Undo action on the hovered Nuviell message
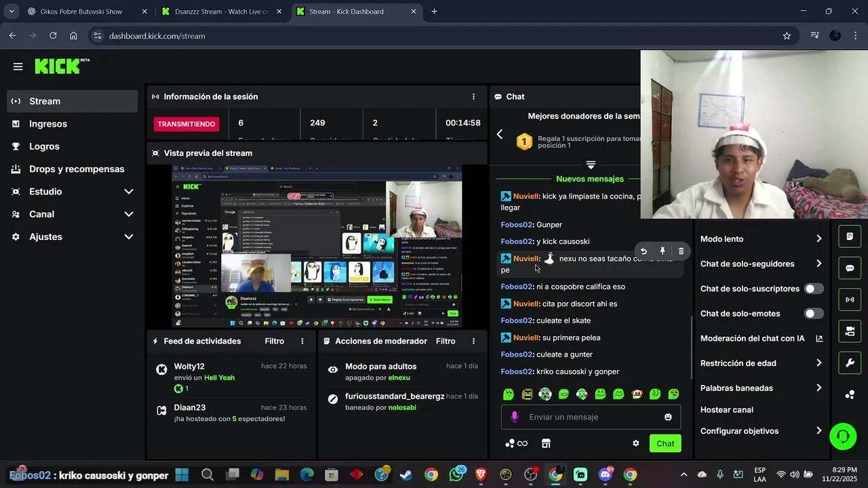868x488 pixels. (x=644, y=251)
